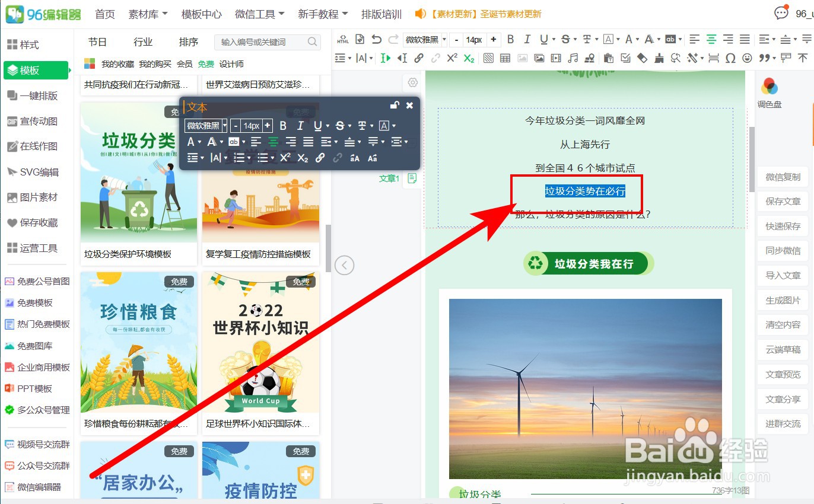Apply subscript in main toolbar
The width and height of the screenshot is (814, 504).
(x=469, y=58)
